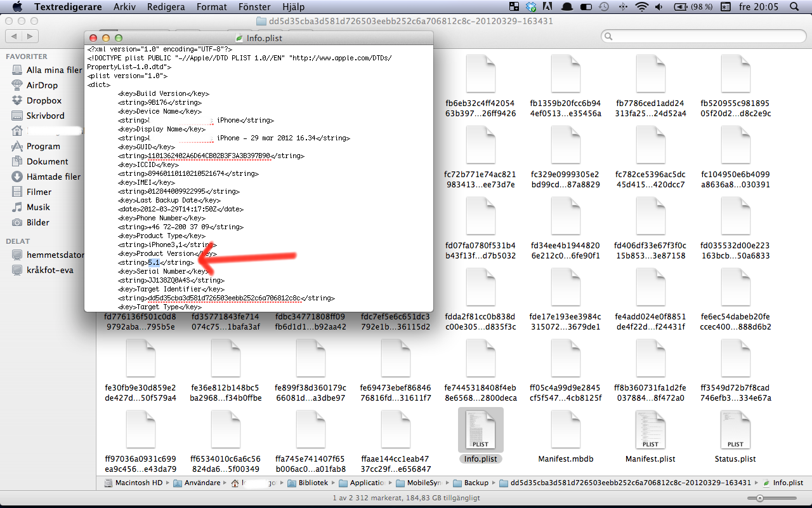The width and height of the screenshot is (812, 508).
Task: Open the Apple menu
Action: click(17, 7)
